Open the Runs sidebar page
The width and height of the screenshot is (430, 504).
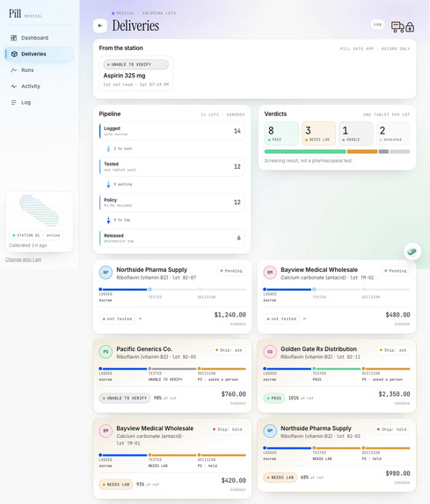40,70
